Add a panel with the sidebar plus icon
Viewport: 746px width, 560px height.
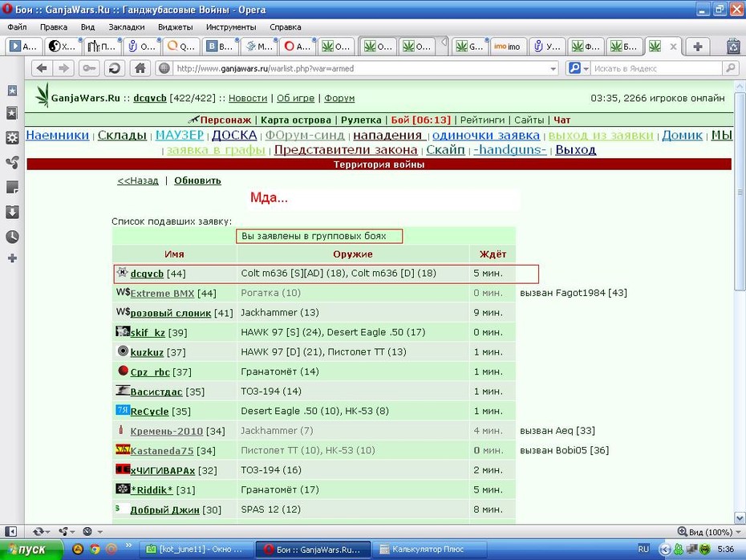12,258
